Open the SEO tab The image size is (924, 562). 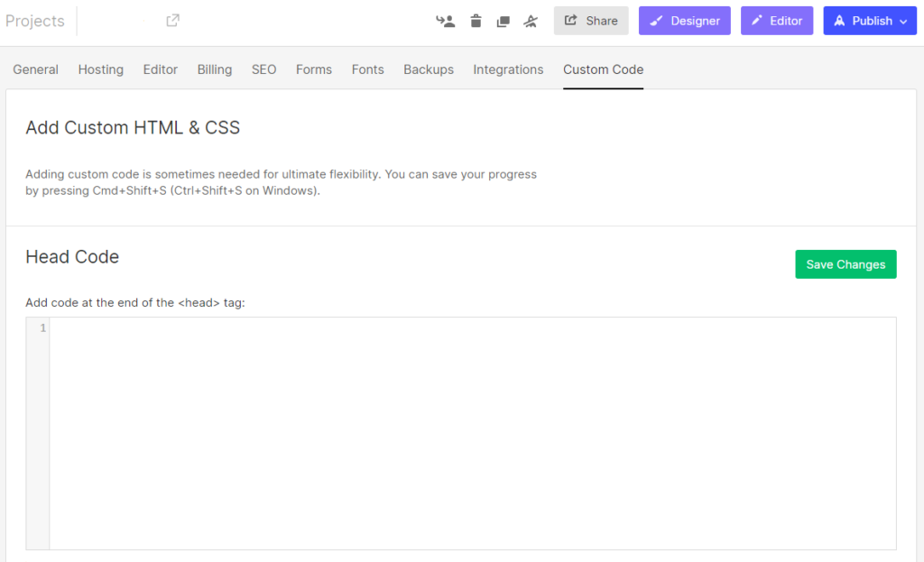264,69
